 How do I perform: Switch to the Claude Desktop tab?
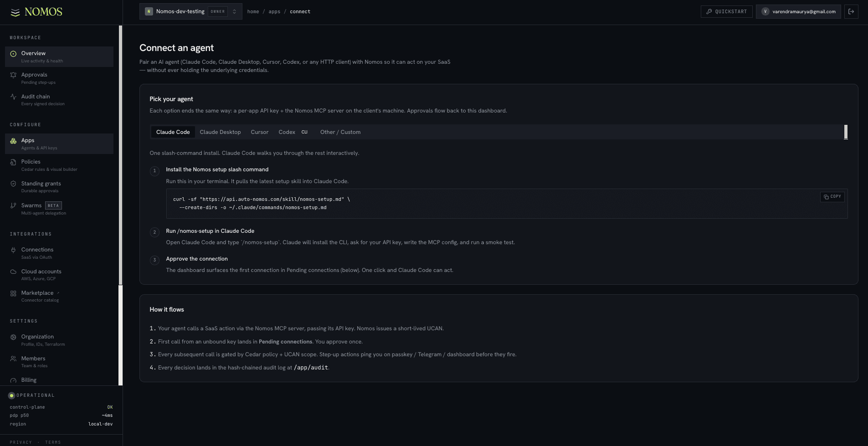tap(220, 132)
